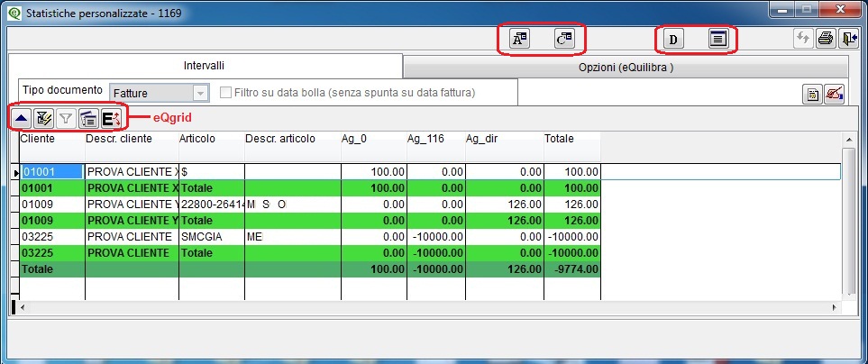
Task: Click the eQgrid export 'E' icon
Action: (111, 117)
